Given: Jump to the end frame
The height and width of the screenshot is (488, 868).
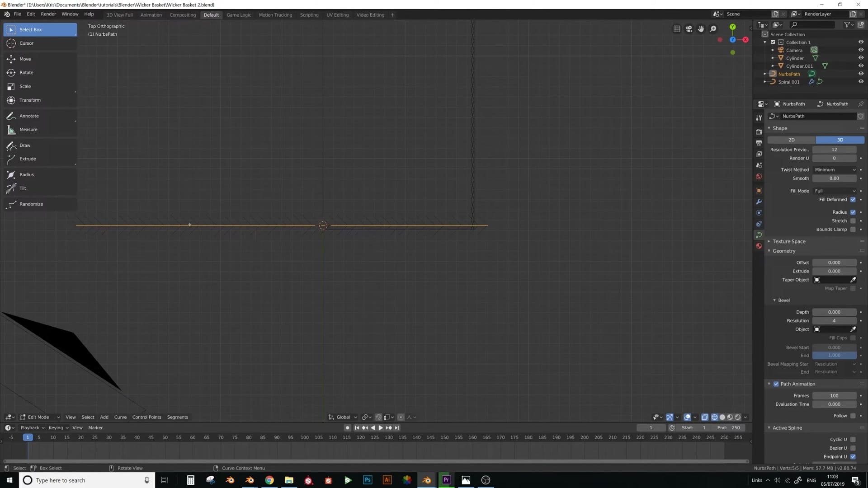Looking at the screenshot, I should (397, 428).
